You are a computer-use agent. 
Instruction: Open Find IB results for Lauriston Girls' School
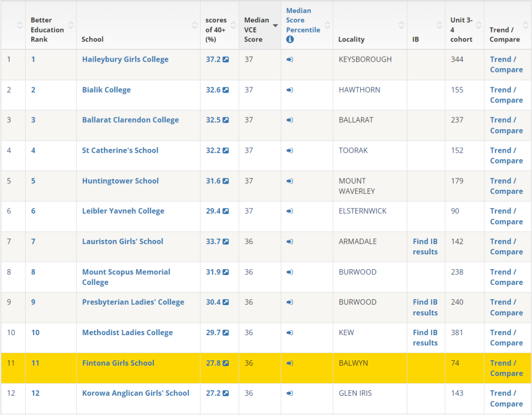tap(425, 246)
